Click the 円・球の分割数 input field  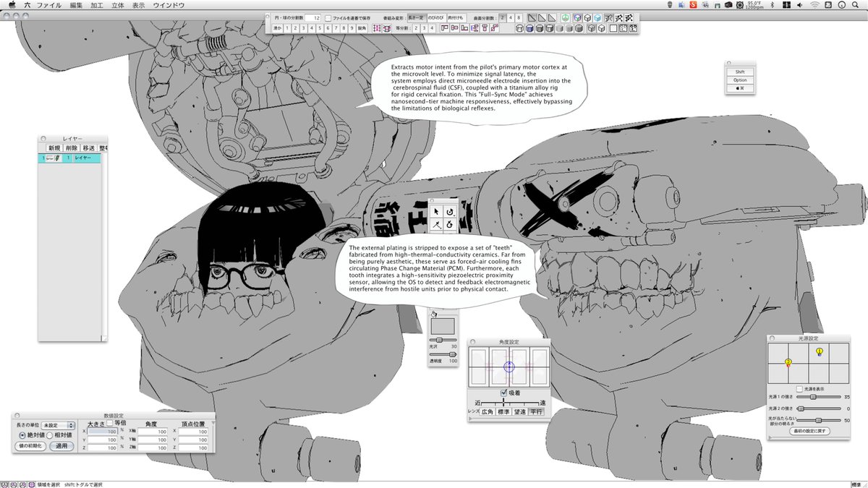click(313, 17)
